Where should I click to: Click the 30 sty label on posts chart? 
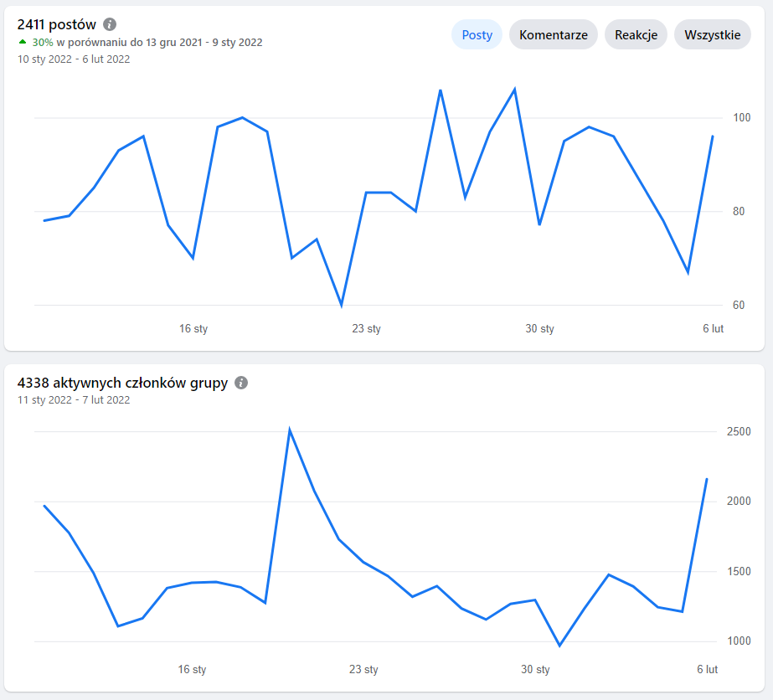pos(539,328)
